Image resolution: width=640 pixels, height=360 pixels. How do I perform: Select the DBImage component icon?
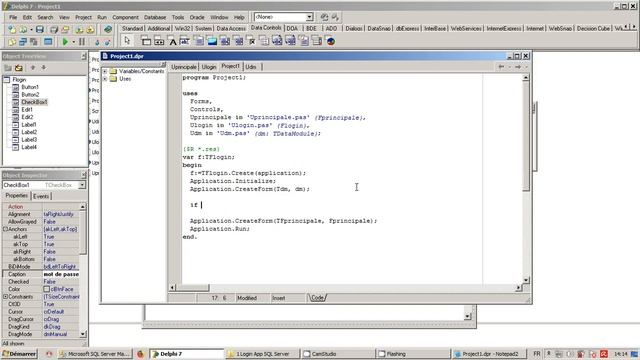coord(212,41)
